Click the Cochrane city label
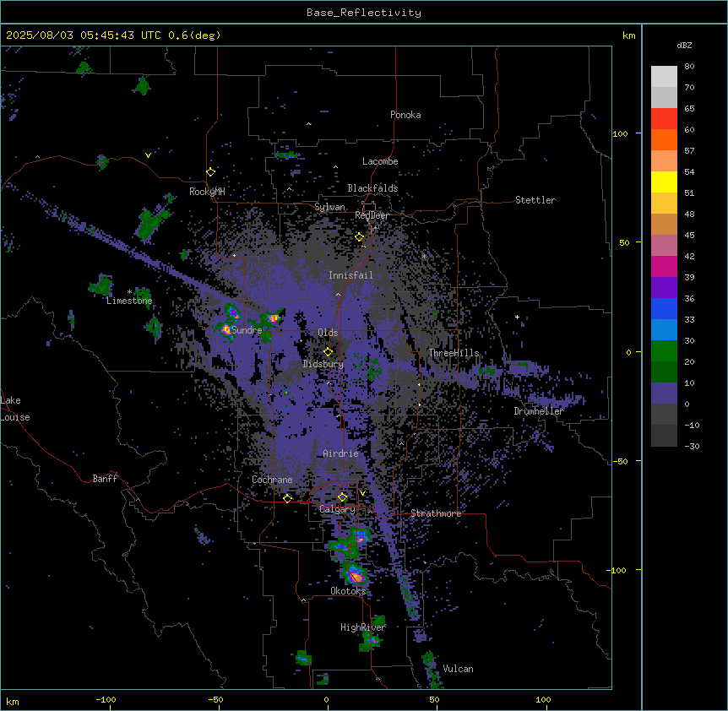 272,480
